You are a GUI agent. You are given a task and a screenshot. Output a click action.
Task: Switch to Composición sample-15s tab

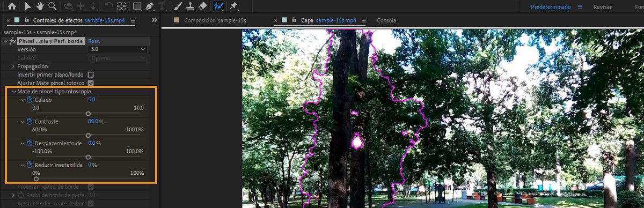pyautogui.click(x=215, y=20)
